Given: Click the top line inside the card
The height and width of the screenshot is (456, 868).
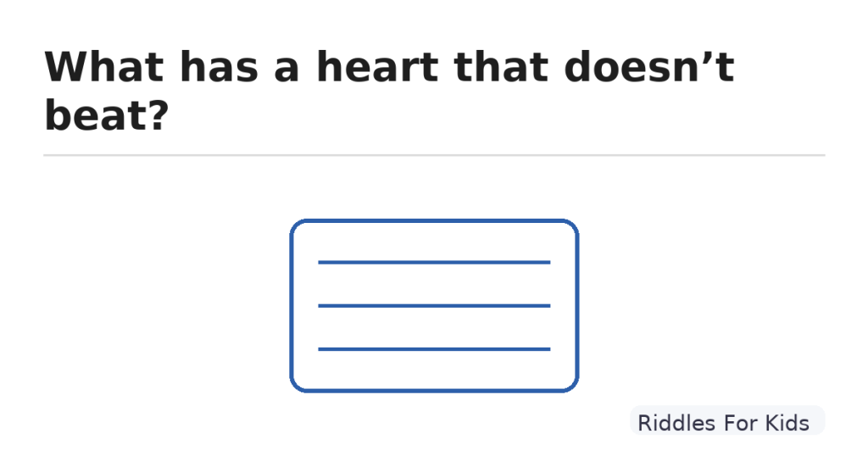Looking at the screenshot, I should point(434,263).
